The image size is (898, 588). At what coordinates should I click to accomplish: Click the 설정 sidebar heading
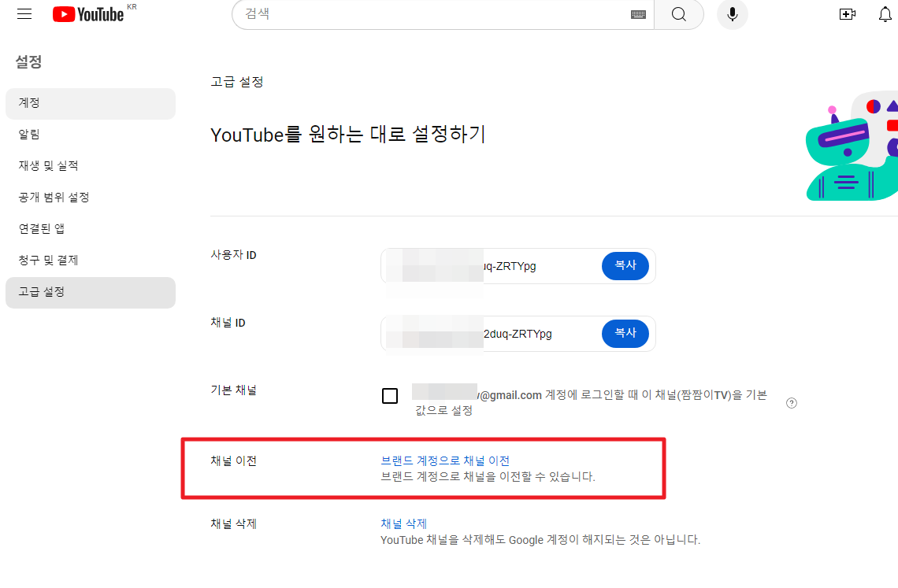click(28, 62)
